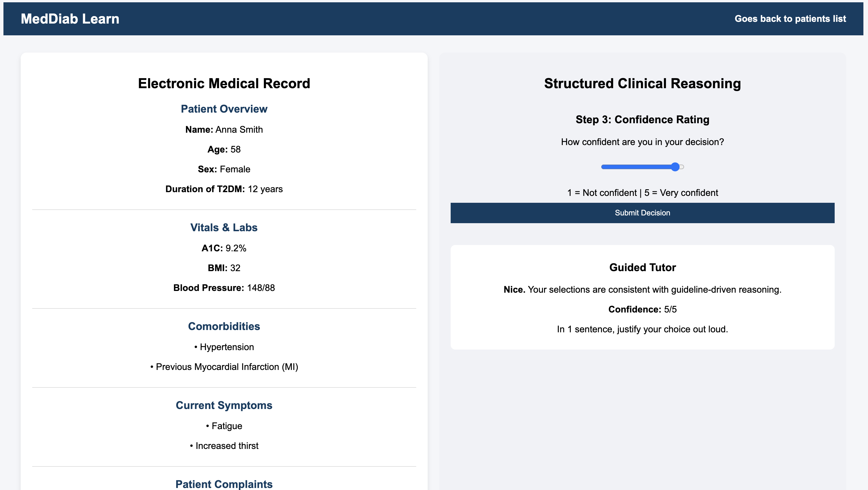868x490 pixels.
Task: Click the Increased thirst symptom item
Action: (224, 445)
